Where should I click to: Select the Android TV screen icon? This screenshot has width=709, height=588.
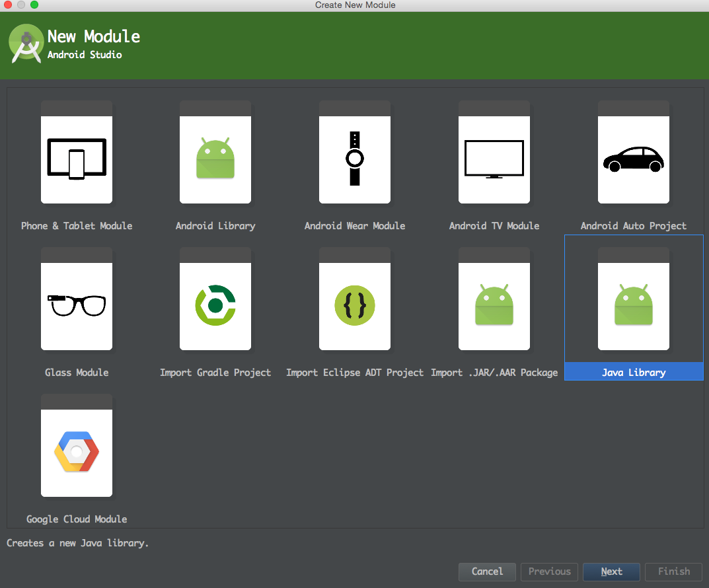tap(494, 159)
